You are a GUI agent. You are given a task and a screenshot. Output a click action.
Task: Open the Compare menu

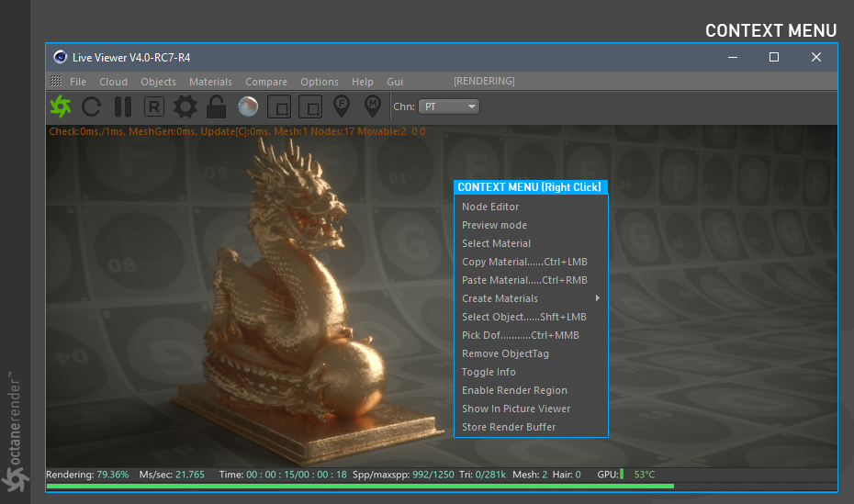click(266, 82)
